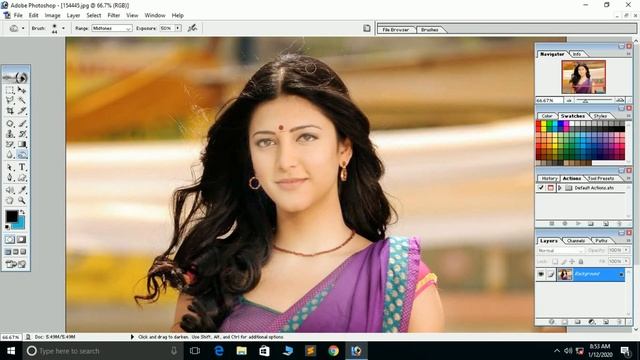Select the Path Selection tool
The height and width of the screenshot is (360, 640).
[x=10, y=167]
